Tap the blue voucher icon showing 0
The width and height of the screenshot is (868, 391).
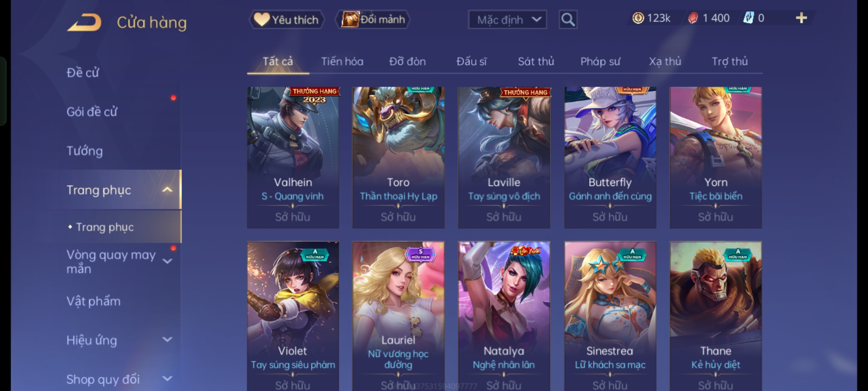pyautogui.click(x=748, y=18)
